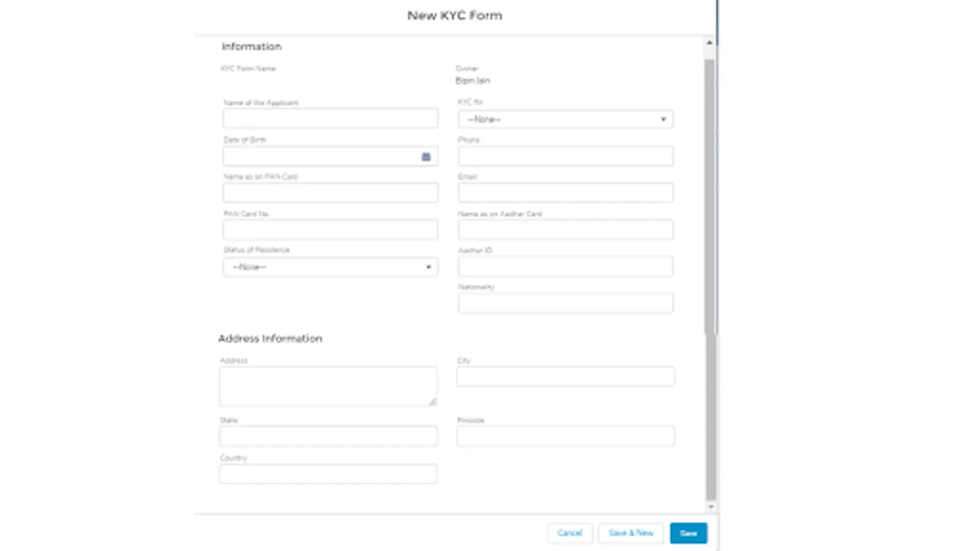
Task: Select the Email input field
Action: tap(565, 193)
